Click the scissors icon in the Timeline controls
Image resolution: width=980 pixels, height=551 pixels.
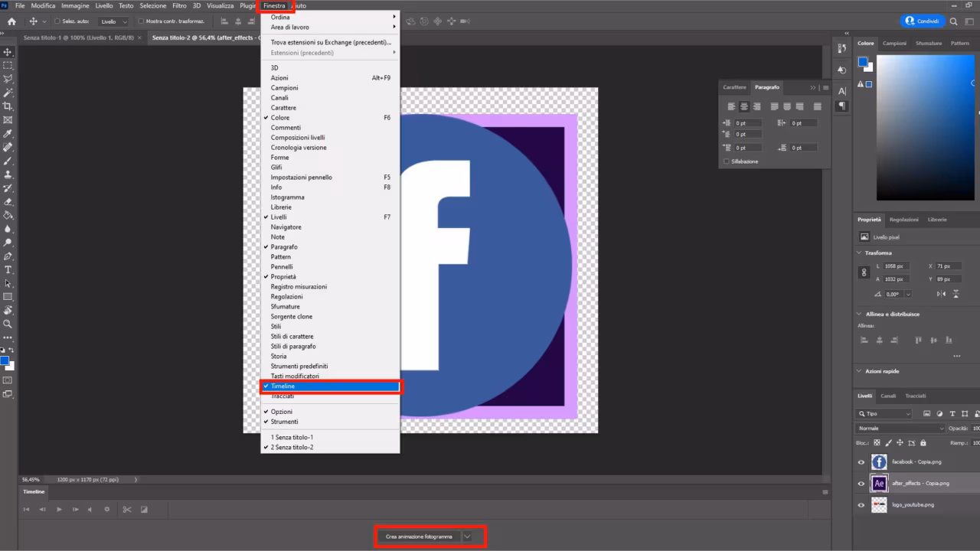click(125, 508)
